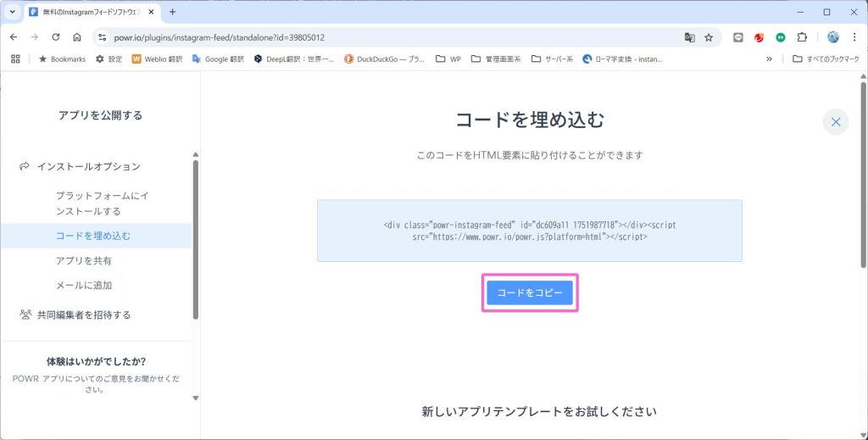Choose メールに追加 sidebar item
This screenshot has height=440, width=868.
click(84, 286)
